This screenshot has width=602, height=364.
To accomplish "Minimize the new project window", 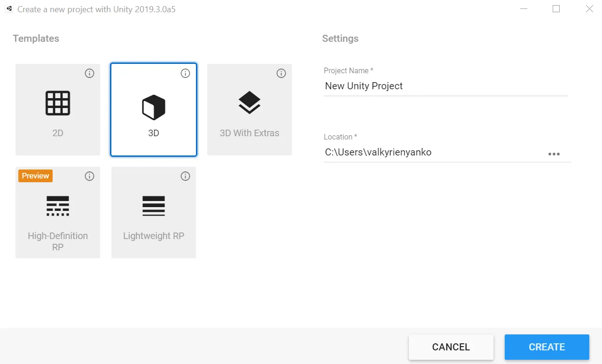I will tap(524, 9).
